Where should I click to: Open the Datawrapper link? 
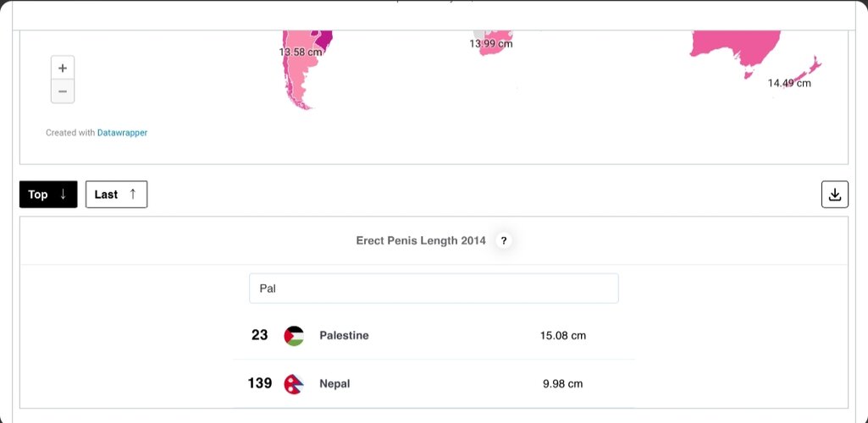pyautogui.click(x=122, y=133)
